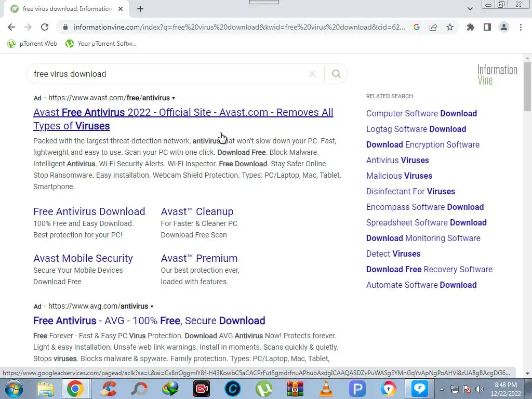Open File Explorer from the taskbar
Screen dimensions: 532x399
[46, 389]
